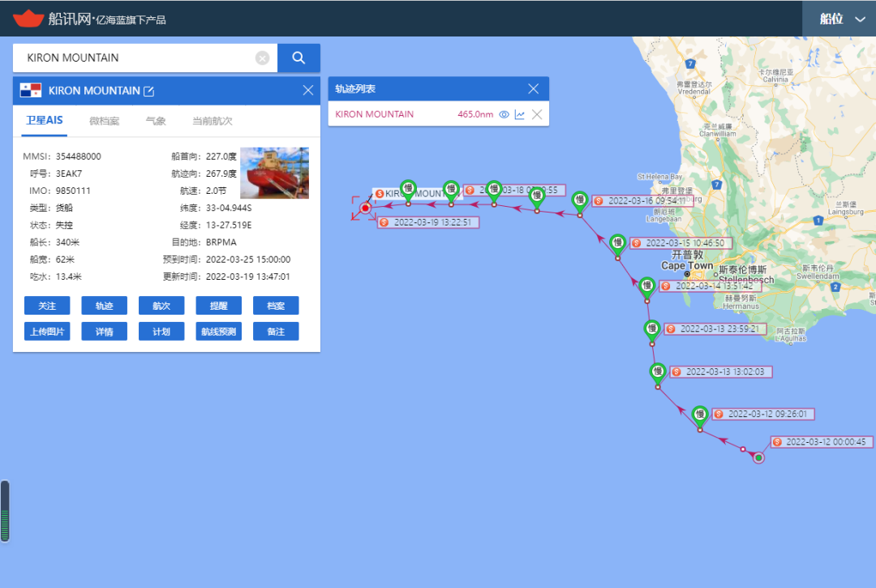Click the ship photo thumbnail
876x588 pixels.
tap(275, 173)
